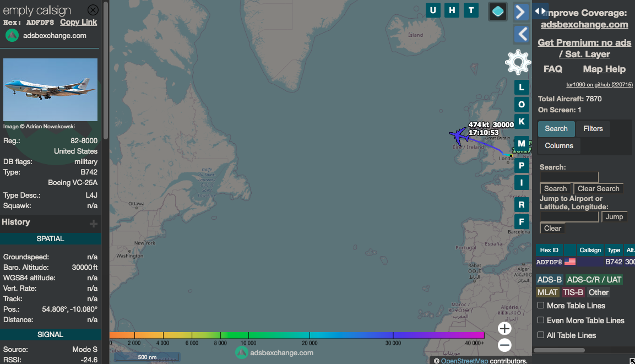
Task: Open the map layer selector diamond icon
Action: (498, 12)
